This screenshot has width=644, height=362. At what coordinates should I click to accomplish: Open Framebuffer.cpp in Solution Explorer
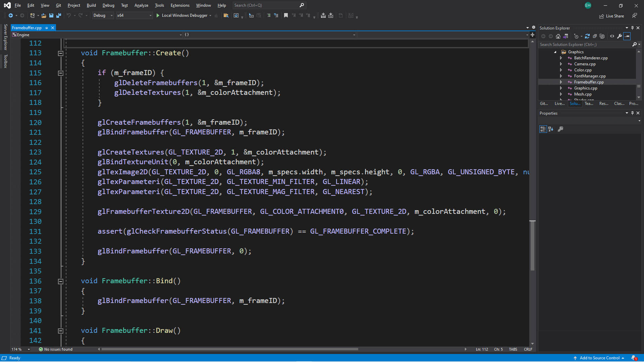pos(589,82)
